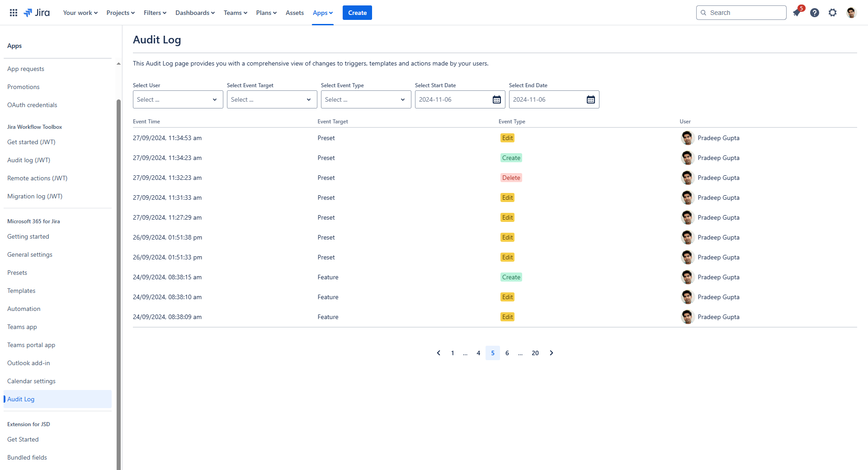Open the notifications bell icon

tap(797, 13)
